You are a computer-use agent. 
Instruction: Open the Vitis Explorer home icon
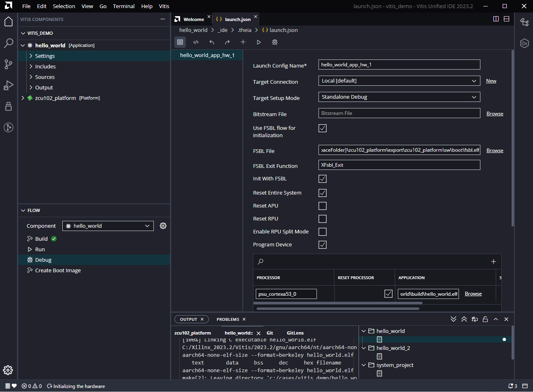(x=8, y=21)
